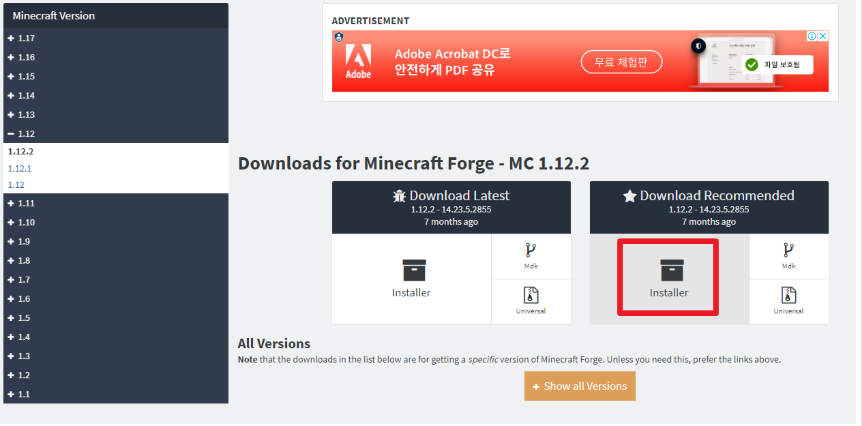Click Mdk icon under Download Recommended
The height and width of the screenshot is (426, 862).
pos(789,256)
